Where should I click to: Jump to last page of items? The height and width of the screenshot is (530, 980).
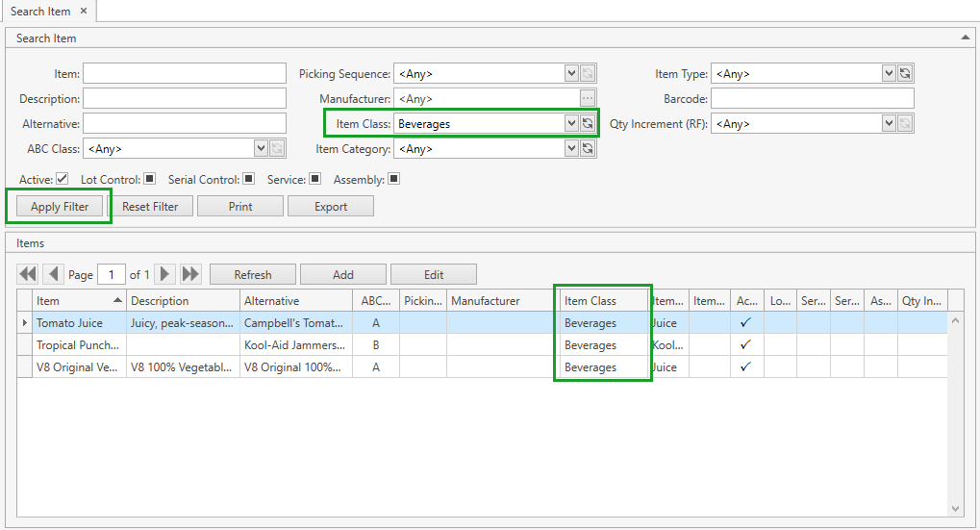190,274
